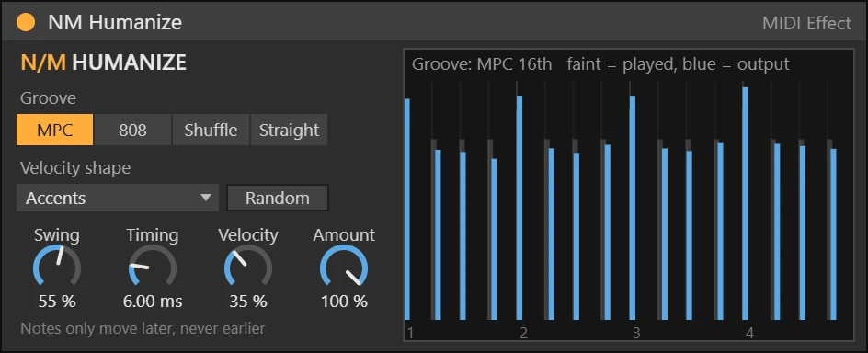The width and height of the screenshot is (868, 353).
Task: Click the tall blue bar at beat 4
Action: pyautogui.click(x=745, y=203)
